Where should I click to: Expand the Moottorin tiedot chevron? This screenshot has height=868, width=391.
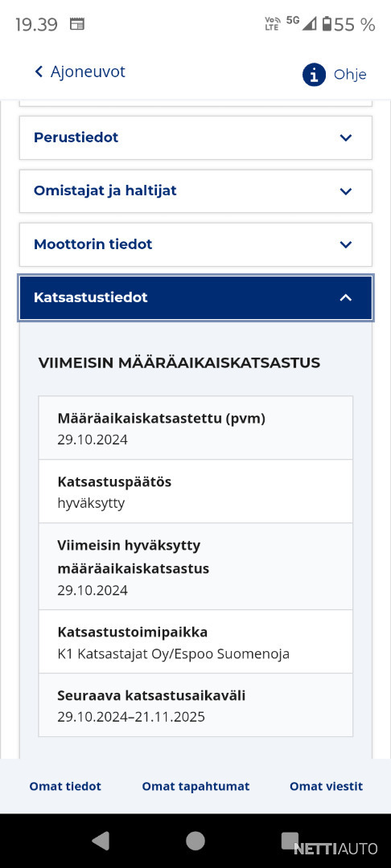[x=346, y=244]
